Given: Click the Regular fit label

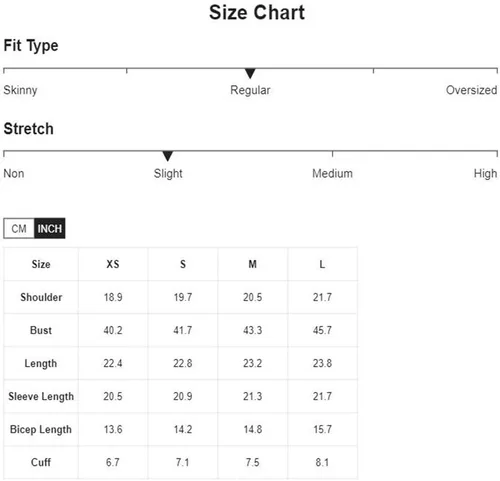Looking at the screenshot, I should [x=250, y=90].
